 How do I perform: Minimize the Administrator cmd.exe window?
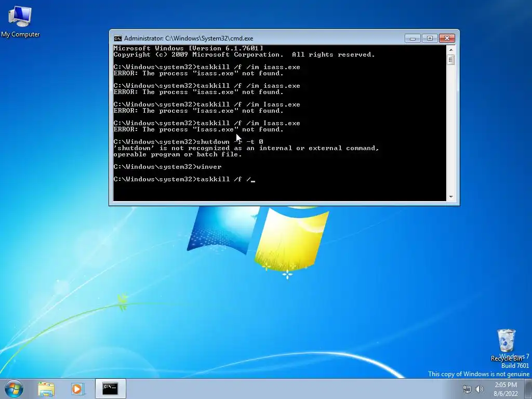click(x=413, y=38)
